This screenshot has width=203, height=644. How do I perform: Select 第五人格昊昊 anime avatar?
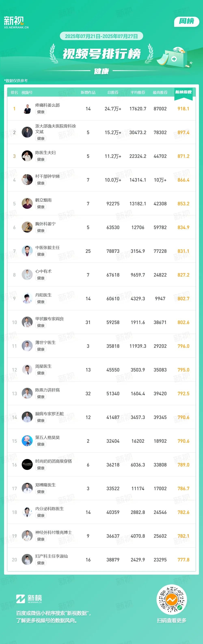tap(27, 441)
